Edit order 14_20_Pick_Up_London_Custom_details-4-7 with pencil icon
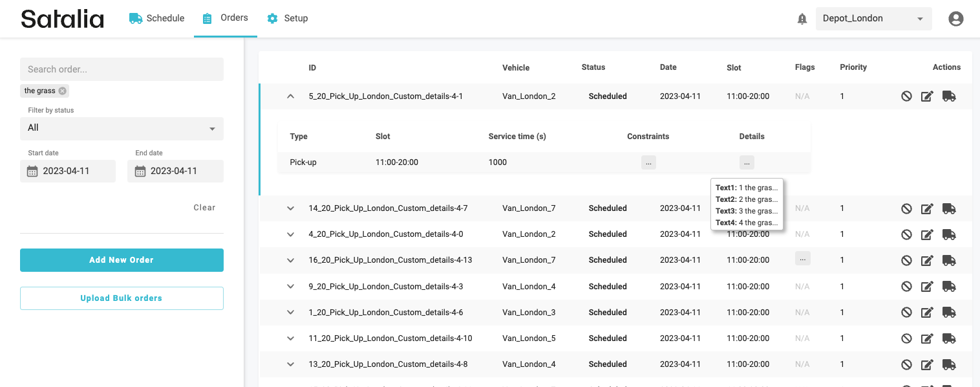 click(927, 208)
